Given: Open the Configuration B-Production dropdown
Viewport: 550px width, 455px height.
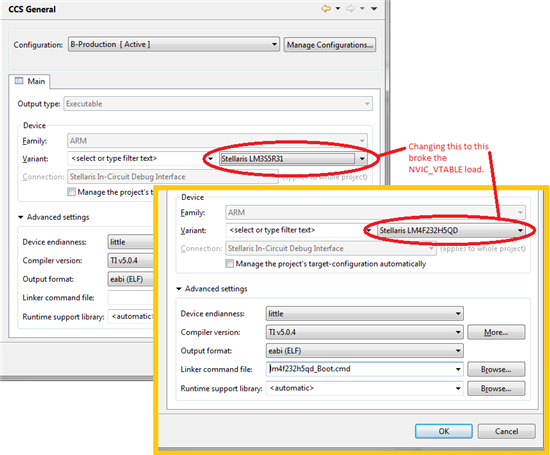Looking at the screenshot, I should tap(174, 45).
